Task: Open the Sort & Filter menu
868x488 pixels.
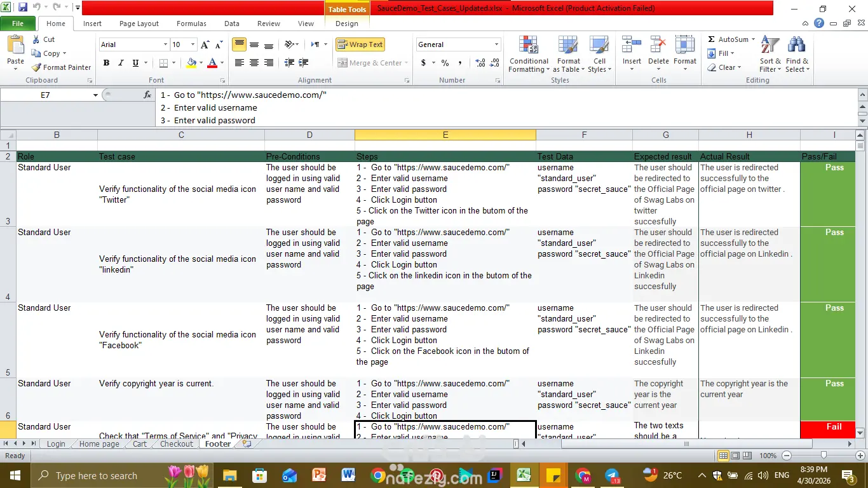Action: (770, 55)
